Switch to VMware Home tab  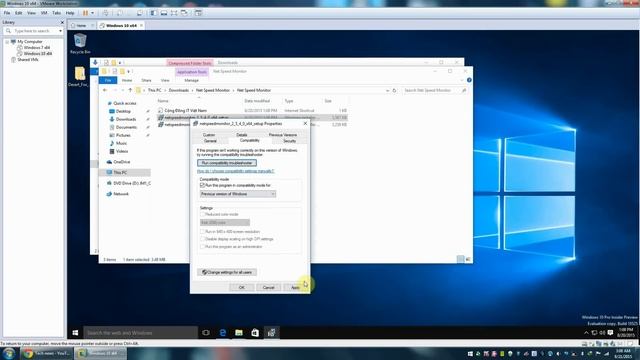pyautogui.click(x=81, y=25)
